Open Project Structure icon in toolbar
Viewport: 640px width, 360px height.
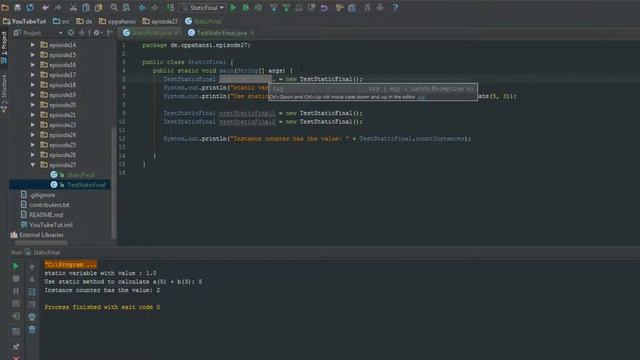click(352, 7)
